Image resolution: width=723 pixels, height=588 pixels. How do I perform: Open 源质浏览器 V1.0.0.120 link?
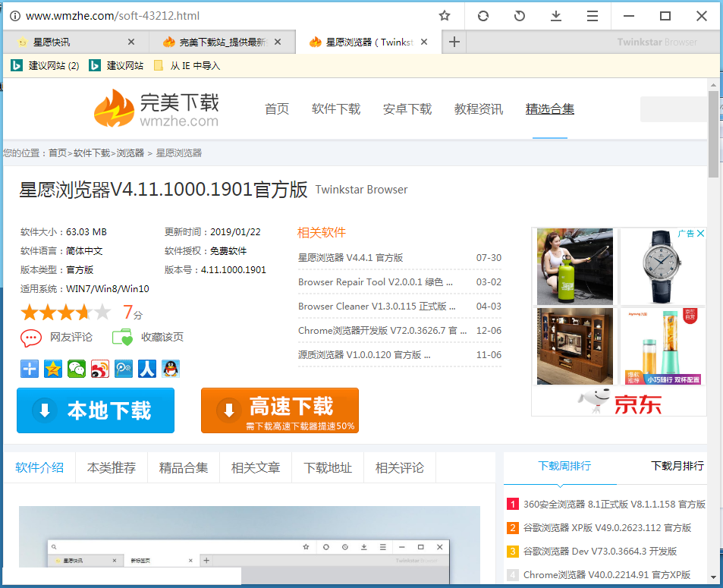pos(364,354)
